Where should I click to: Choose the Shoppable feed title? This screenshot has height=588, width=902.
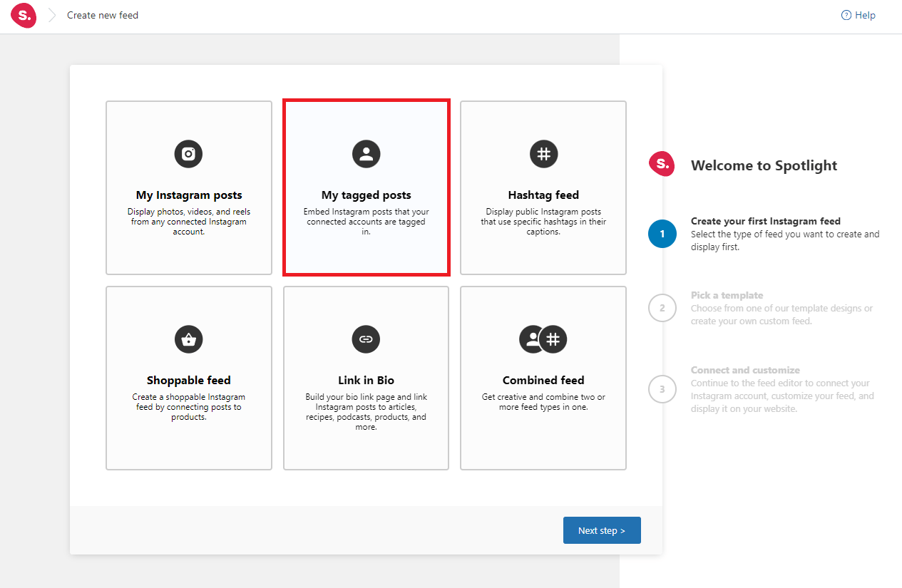(x=189, y=381)
